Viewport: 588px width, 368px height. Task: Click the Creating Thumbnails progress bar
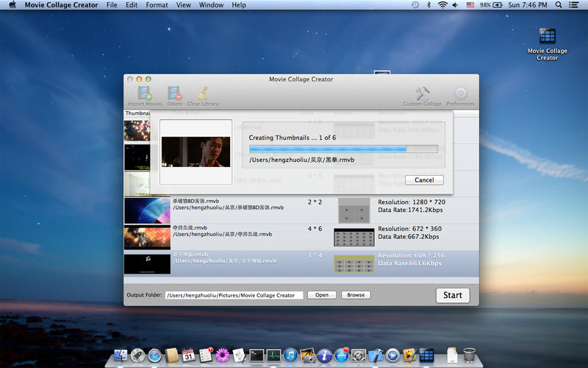coord(343,149)
